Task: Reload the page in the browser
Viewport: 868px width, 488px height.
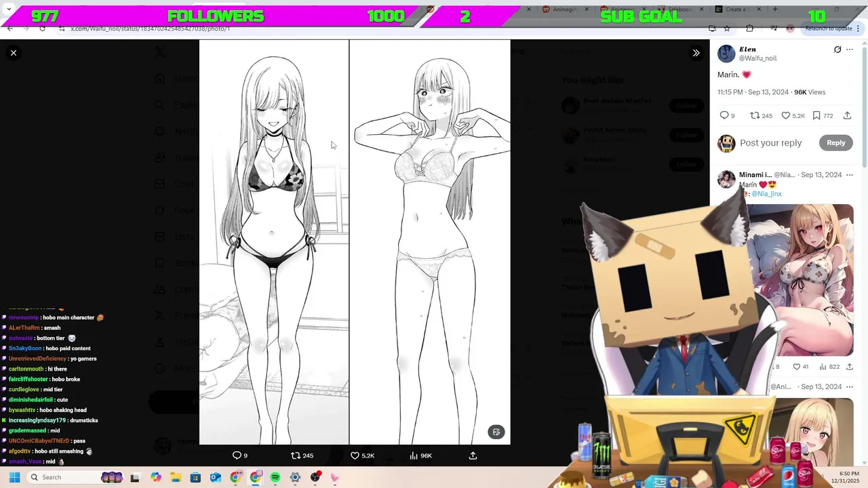Action: 42,28
